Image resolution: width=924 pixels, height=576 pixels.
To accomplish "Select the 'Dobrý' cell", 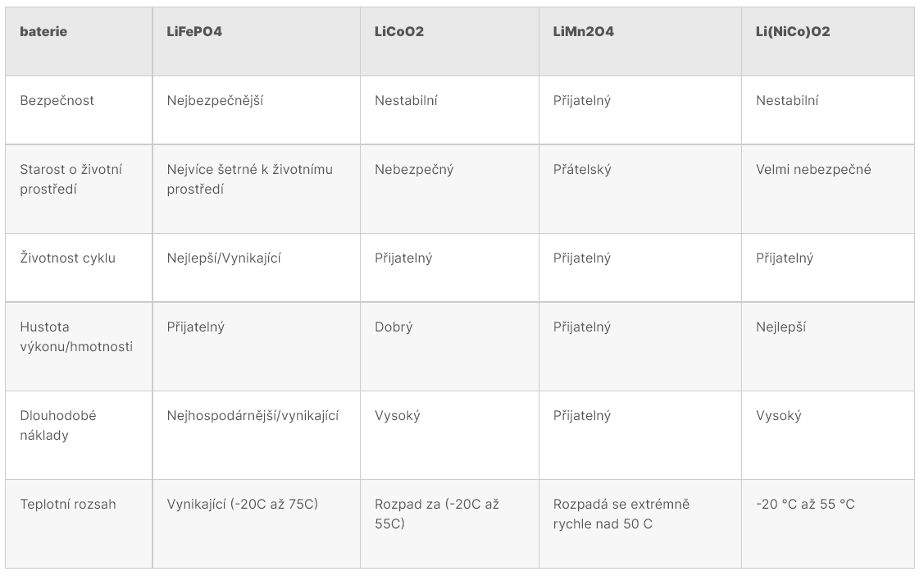I will (394, 327).
